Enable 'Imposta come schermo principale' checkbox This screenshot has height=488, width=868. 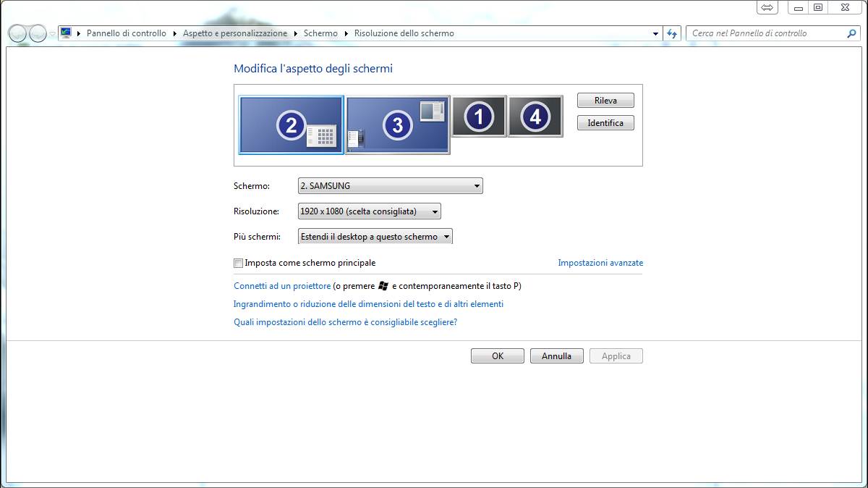(239, 264)
